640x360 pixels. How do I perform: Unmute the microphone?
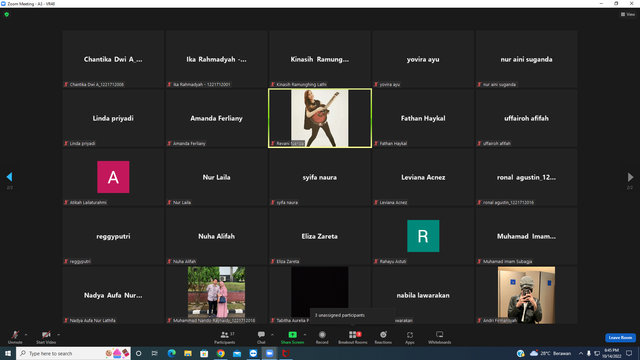(15, 337)
